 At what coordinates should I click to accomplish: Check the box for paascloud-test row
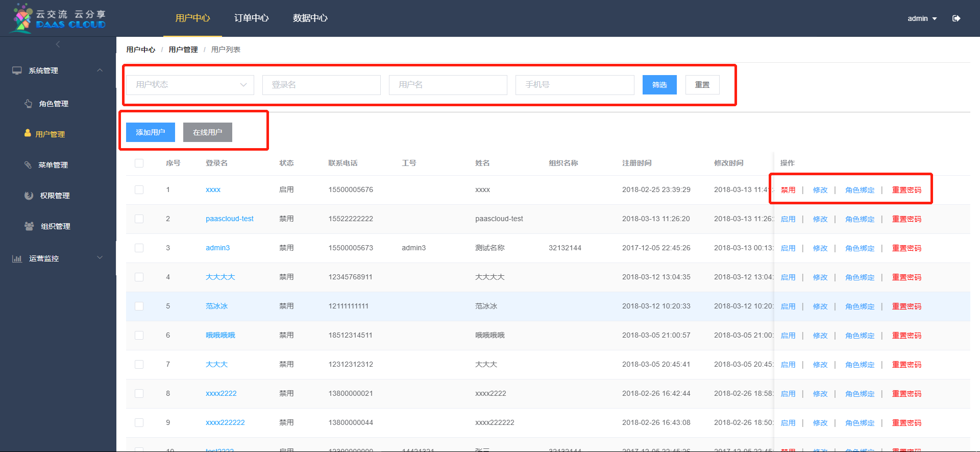[139, 219]
